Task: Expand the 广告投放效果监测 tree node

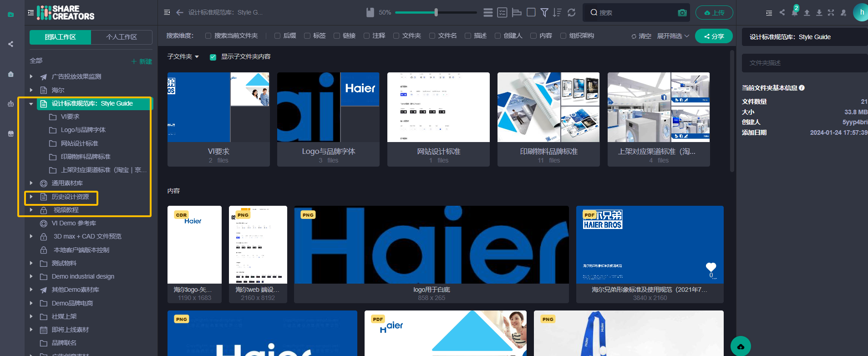Action: tap(31, 76)
